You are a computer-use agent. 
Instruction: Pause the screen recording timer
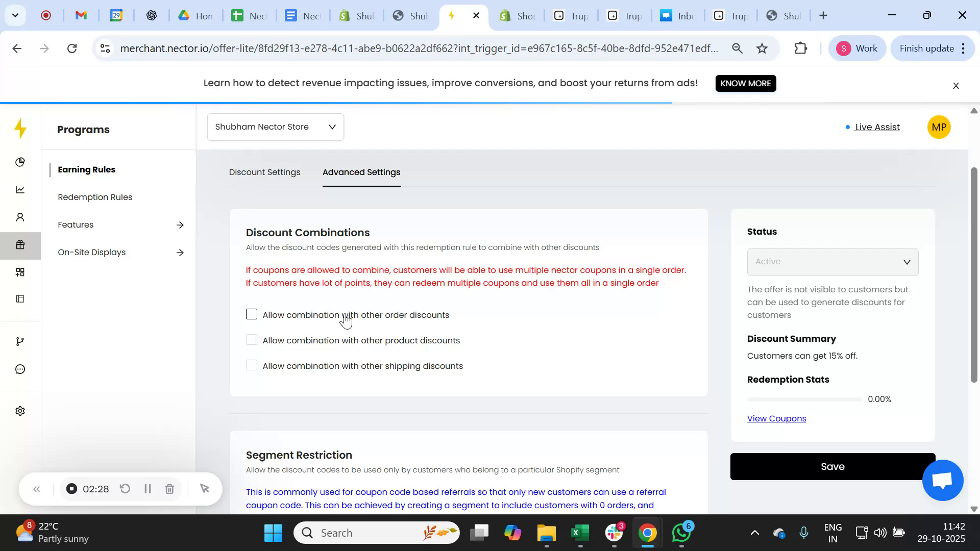(148, 488)
